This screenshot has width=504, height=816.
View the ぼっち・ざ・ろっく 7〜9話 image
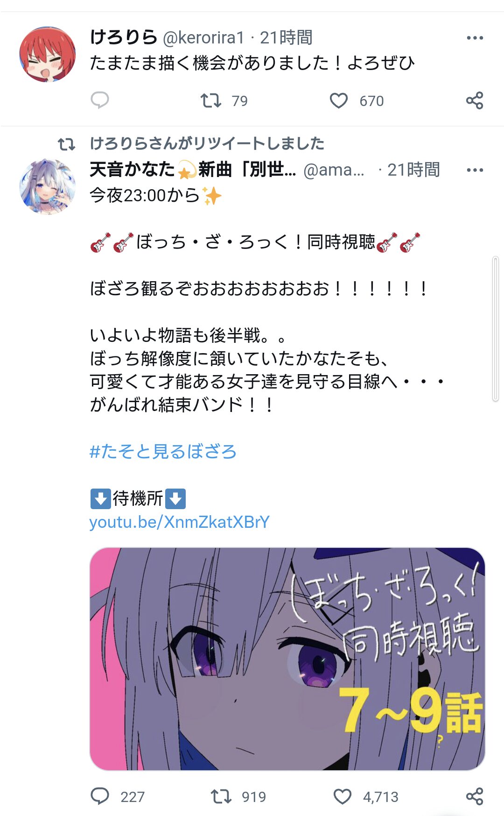[x=287, y=659]
